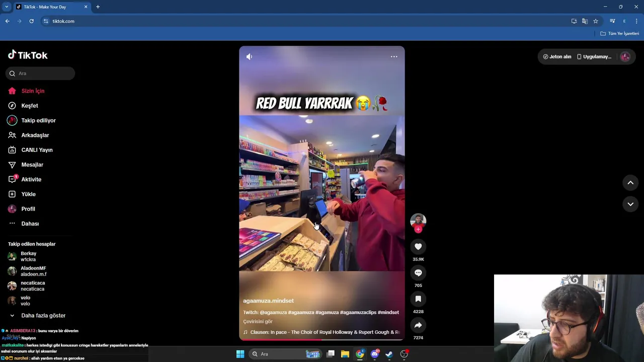This screenshot has width=644, height=362.
Task: Mute the TikTok video with the speaker icon
Action: (x=249, y=57)
